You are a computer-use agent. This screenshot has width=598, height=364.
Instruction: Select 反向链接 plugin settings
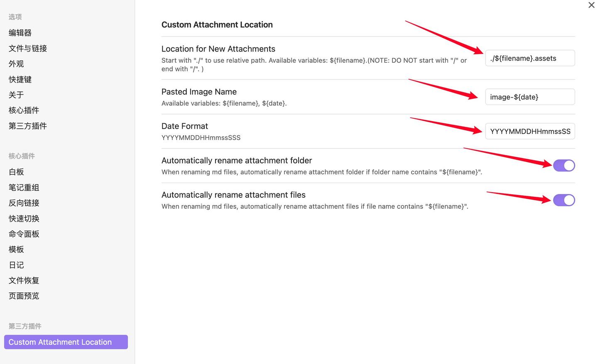tap(24, 203)
